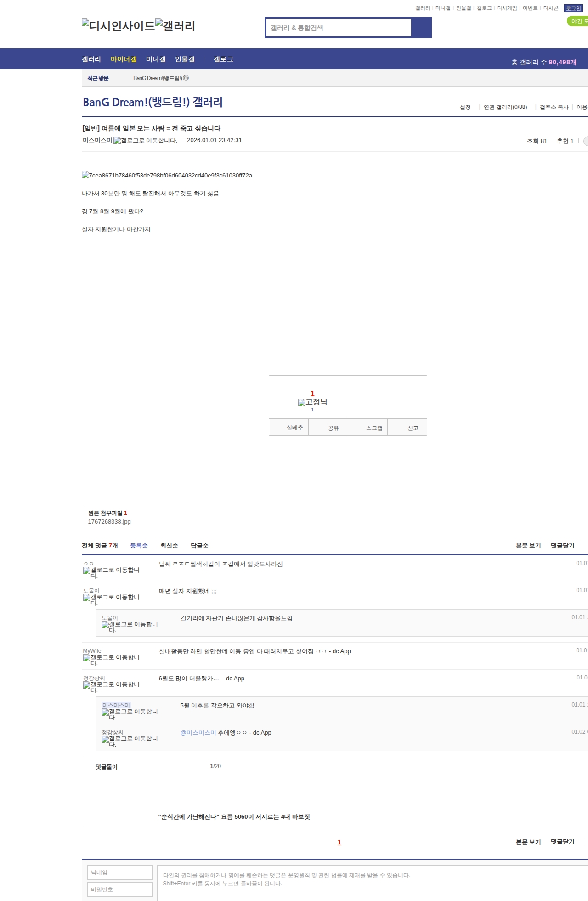The width and height of the screenshot is (588, 901).
Task: Click the 스크랩 button
Action: coord(368,428)
